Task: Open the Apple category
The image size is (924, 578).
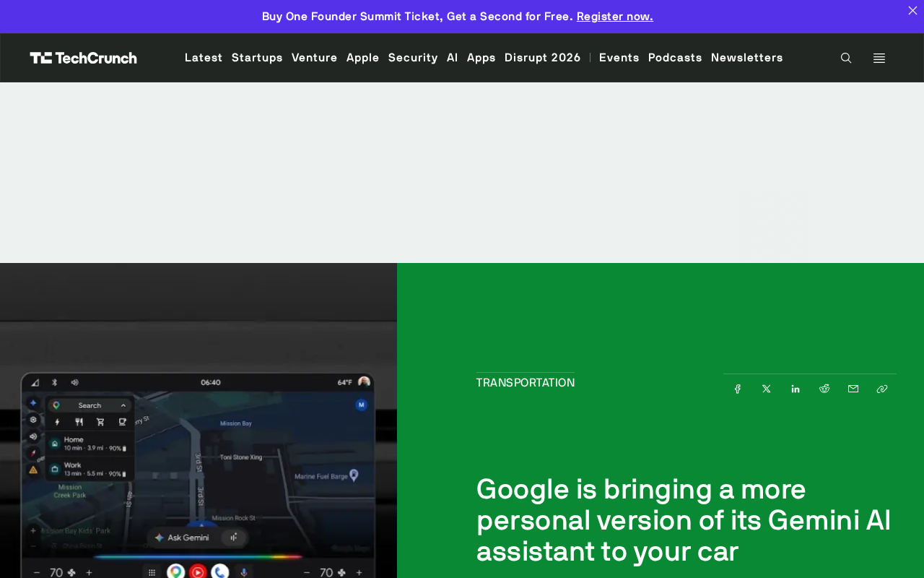Action: click(363, 58)
